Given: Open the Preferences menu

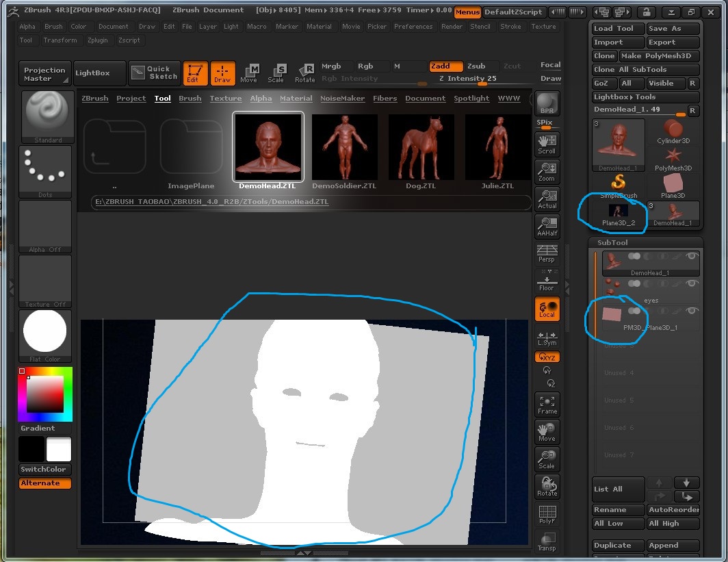Looking at the screenshot, I should 413,27.
